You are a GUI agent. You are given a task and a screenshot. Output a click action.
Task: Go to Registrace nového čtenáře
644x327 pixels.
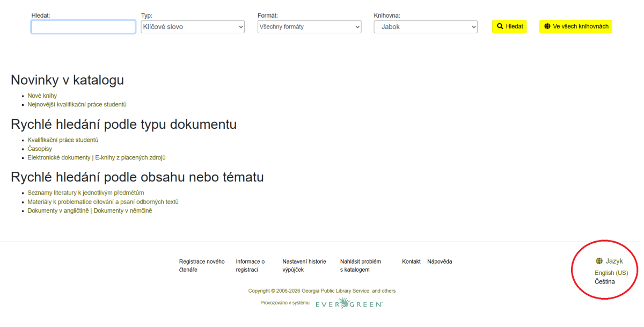click(x=201, y=265)
